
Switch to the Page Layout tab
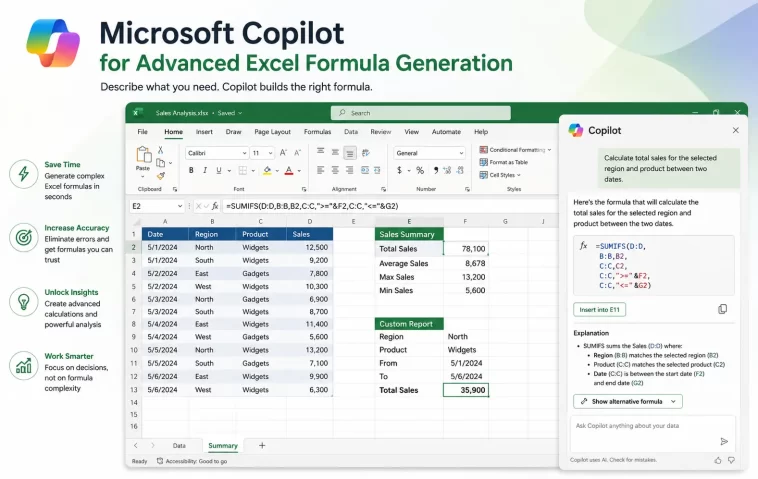click(272, 131)
